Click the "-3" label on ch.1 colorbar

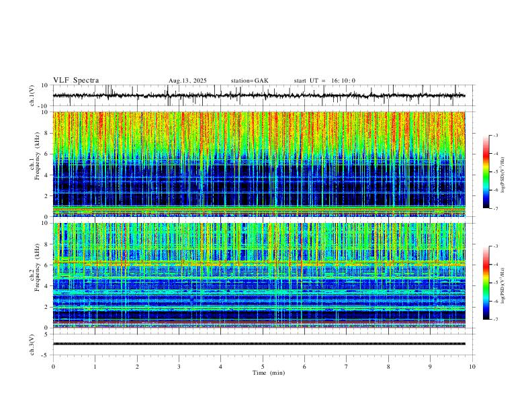pyautogui.click(x=495, y=135)
